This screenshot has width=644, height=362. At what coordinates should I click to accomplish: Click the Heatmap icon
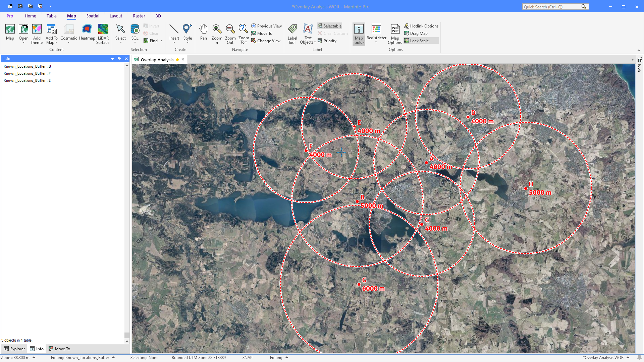[x=87, y=33]
